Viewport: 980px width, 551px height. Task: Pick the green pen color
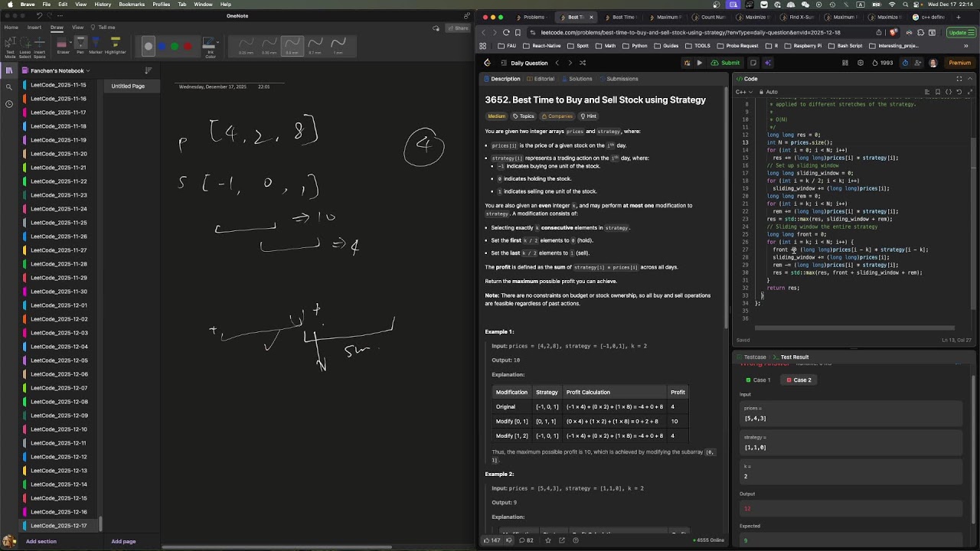point(175,47)
